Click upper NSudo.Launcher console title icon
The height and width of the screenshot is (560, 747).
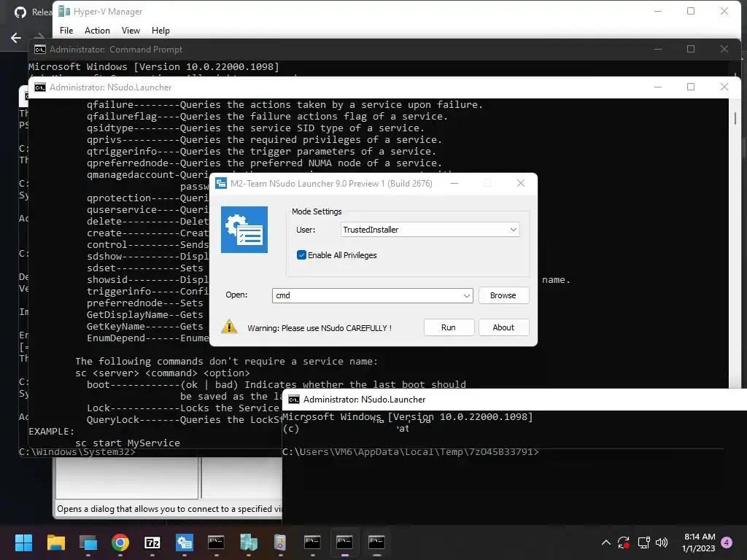point(40,87)
